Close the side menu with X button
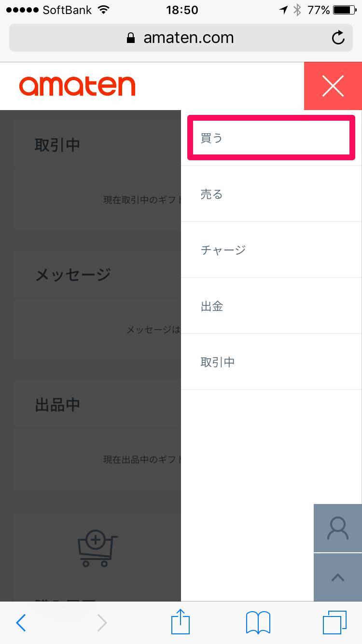The image size is (362, 644). 333,86
